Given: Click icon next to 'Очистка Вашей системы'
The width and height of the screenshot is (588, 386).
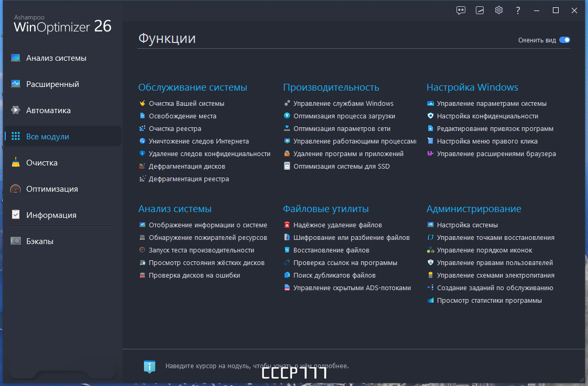Looking at the screenshot, I should pyautogui.click(x=142, y=103).
